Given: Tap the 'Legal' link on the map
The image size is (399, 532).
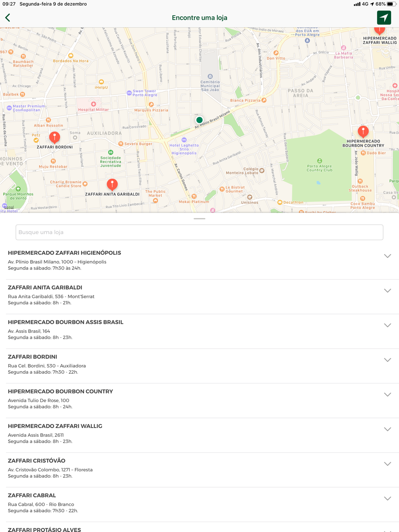Looking at the screenshot, I should click(x=9, y=207).
